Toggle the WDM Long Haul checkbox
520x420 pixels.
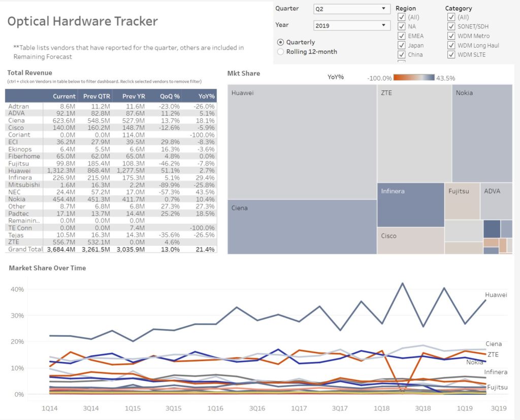tap(451, 45)
